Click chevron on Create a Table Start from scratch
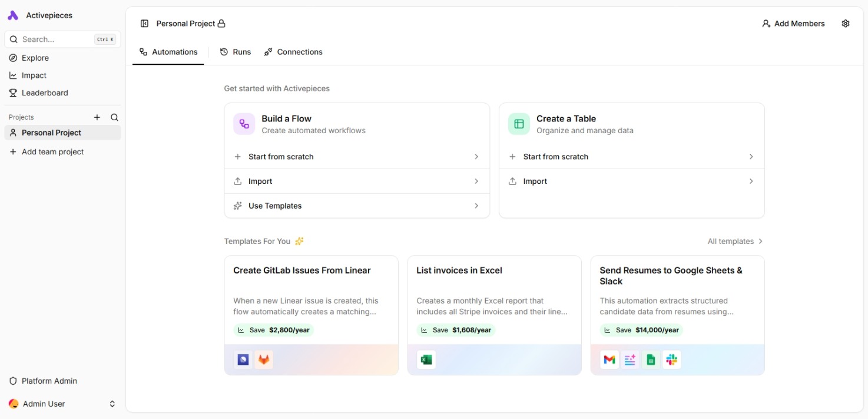 pos(751,157)
